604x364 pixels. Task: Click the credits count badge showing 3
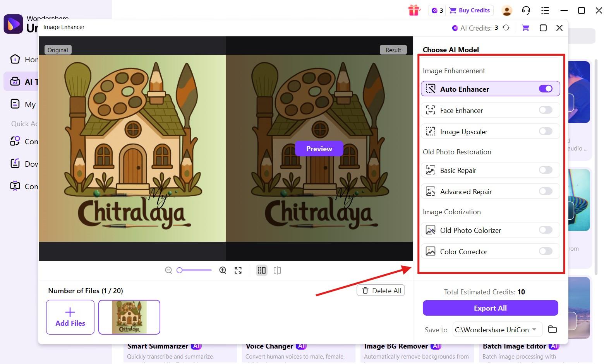point(438,10)
